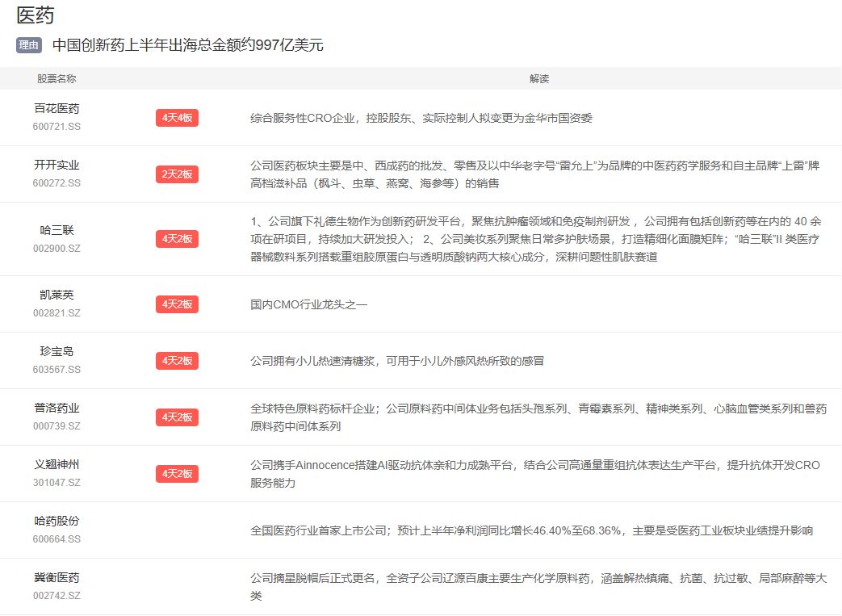This screenshot has height=616, width=842.
Task: Click stock code 002742.SZ
Action: click(x=57, y=596)
